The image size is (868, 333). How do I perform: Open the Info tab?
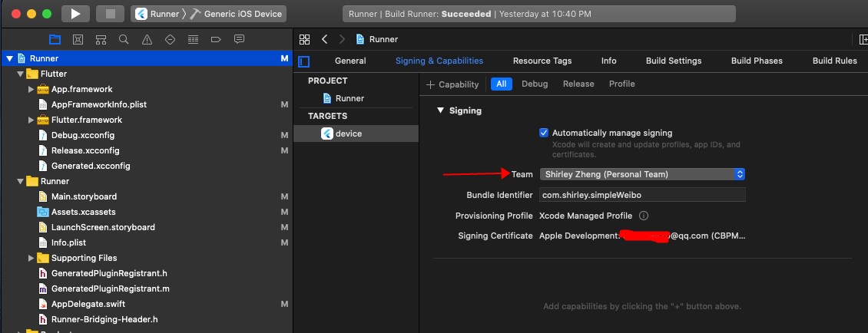click(609, 61)
